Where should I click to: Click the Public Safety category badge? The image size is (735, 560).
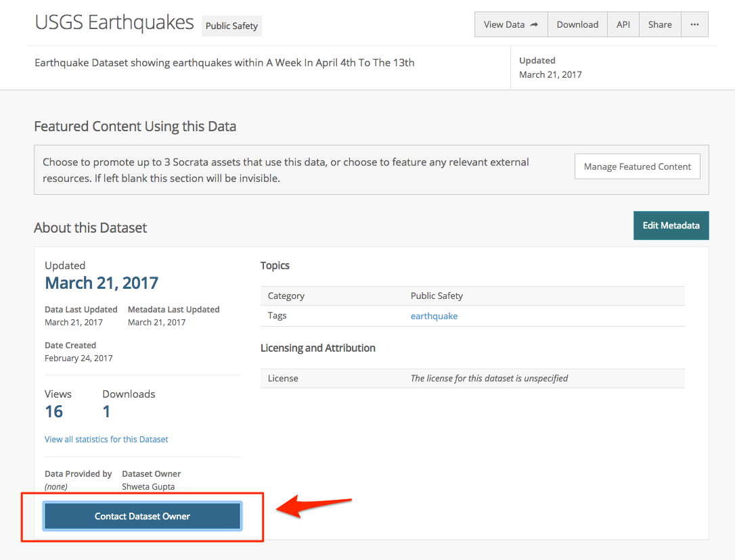click(231, 26)
